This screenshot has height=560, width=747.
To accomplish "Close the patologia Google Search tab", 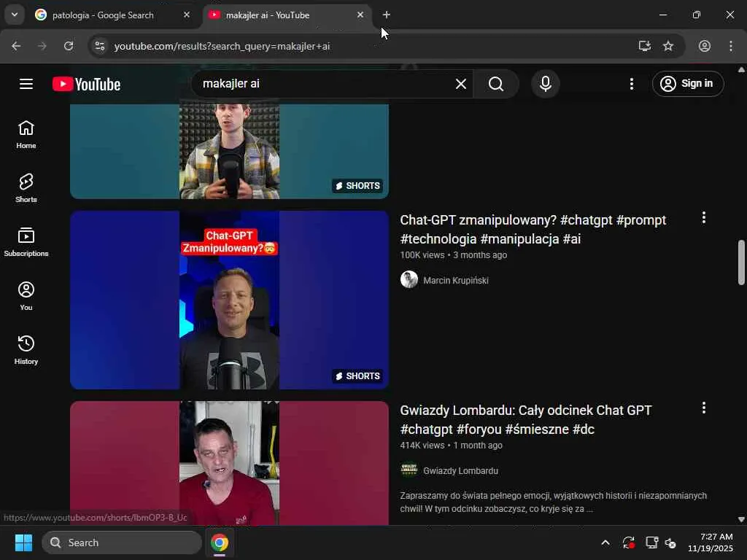I will click(187, 15).
